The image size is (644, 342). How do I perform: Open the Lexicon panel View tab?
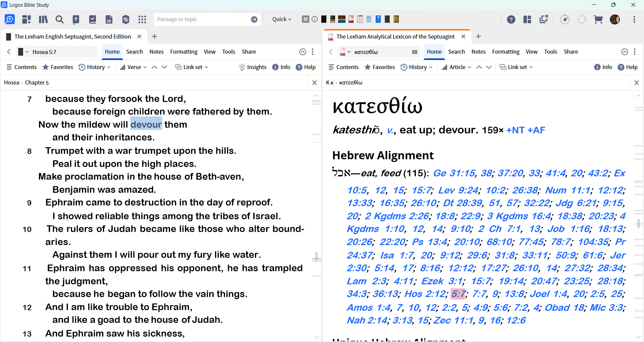click(x=532, y=52)
